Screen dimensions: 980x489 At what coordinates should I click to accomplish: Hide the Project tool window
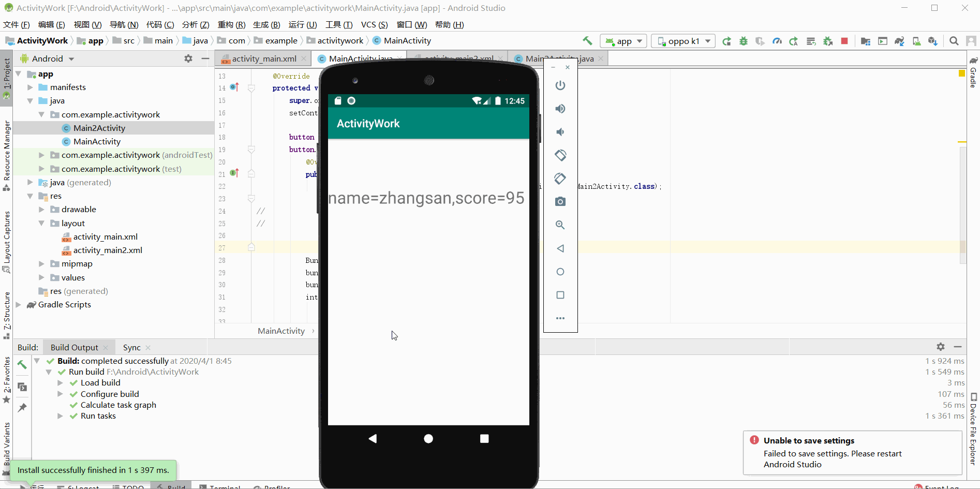(205, 59)
